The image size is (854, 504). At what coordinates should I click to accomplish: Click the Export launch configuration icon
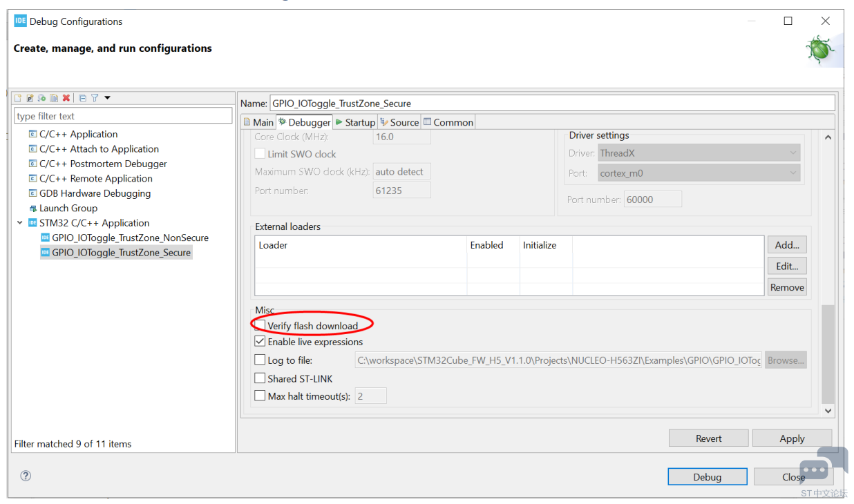click(42, 98)
